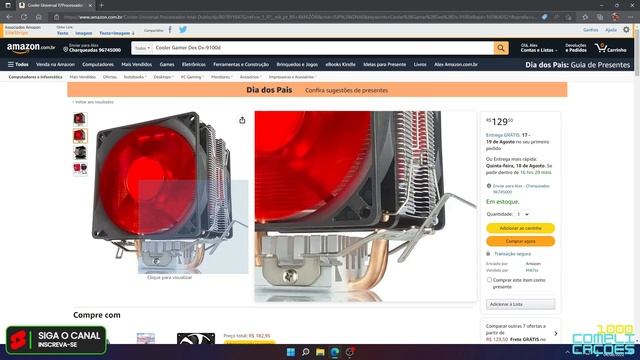Click Dia dos Pais banner
The width and height of the screenshot is (640, 360).
point(317,90)
